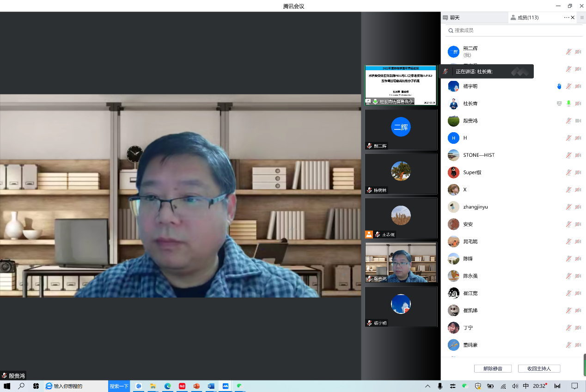This screenshot has width=586, height=392.
Task: Toggle microphone icon for 熊二辉
Action: coord(568,52)
